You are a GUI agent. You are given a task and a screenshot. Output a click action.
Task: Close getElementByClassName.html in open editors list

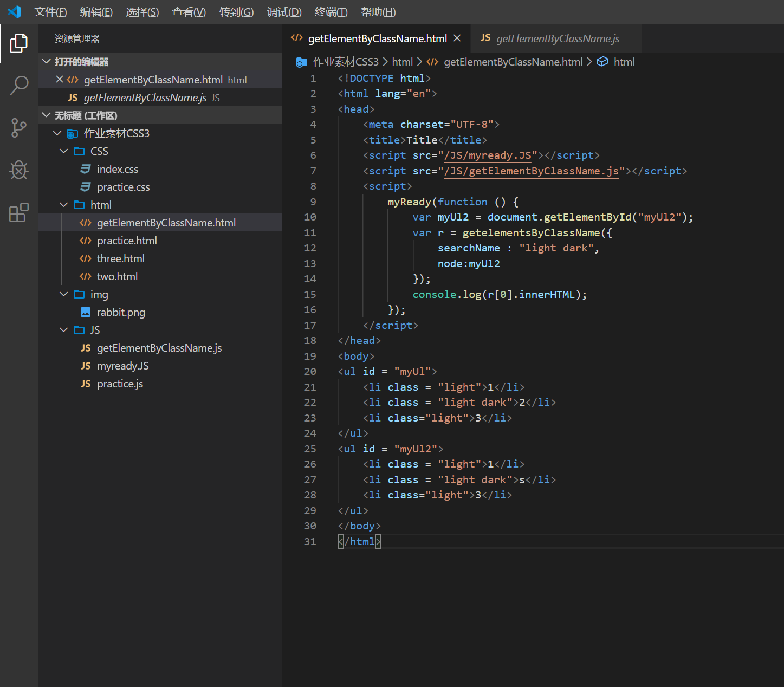(60, 80)
